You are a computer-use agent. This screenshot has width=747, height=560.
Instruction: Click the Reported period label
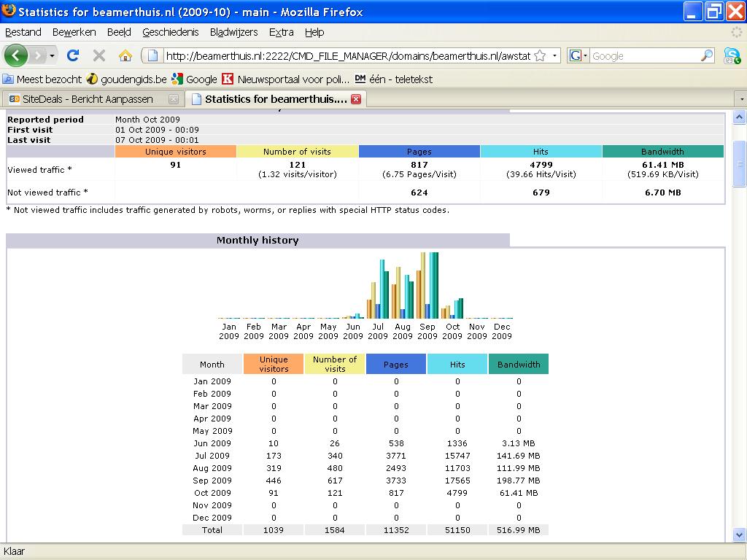45,120
